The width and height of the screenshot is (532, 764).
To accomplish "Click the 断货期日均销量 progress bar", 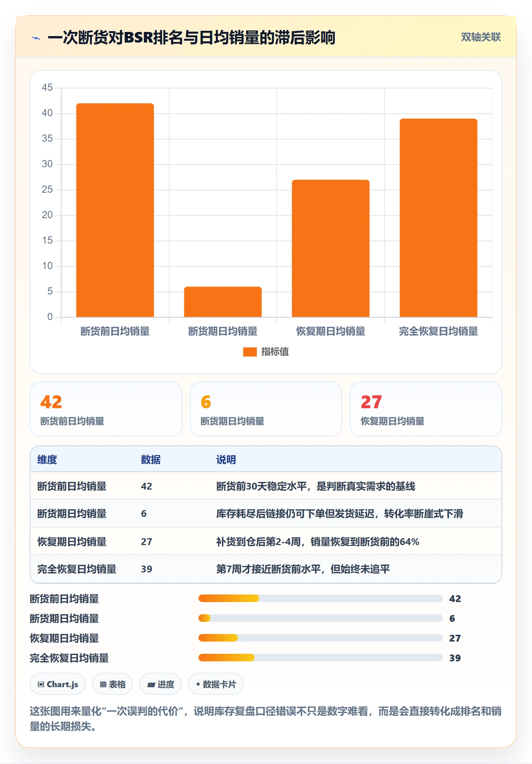I will tap(321, 618).
